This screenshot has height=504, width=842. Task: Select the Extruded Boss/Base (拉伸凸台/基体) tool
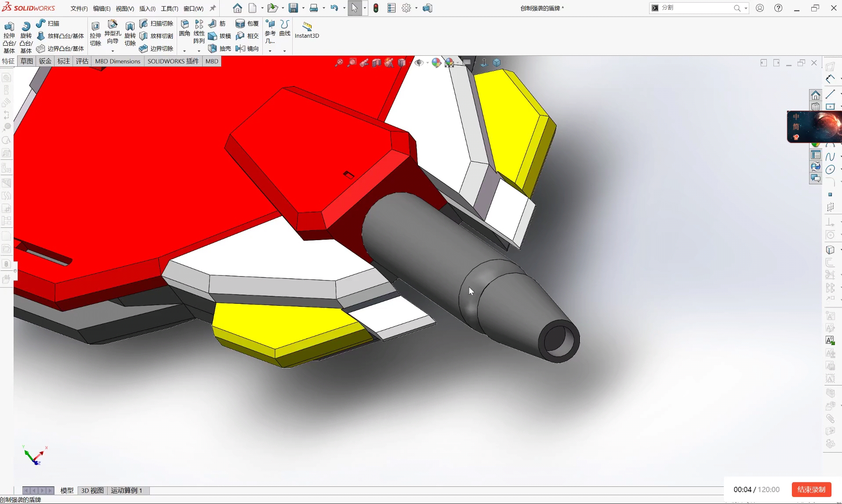[9, 37]
